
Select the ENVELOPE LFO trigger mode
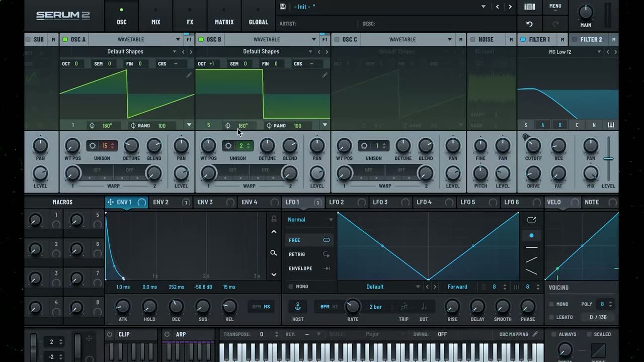(x=309, y=268)
